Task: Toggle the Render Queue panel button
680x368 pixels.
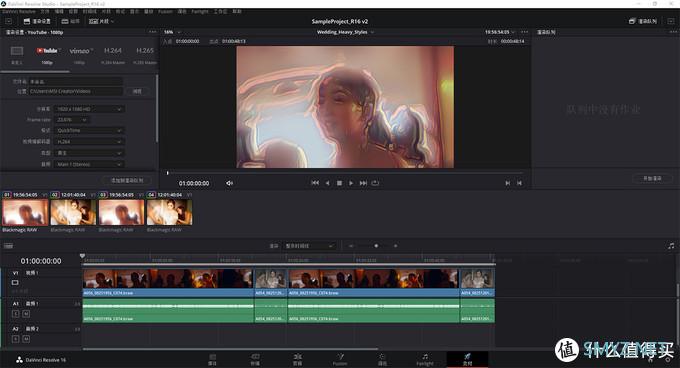Action: coord(643,21)
